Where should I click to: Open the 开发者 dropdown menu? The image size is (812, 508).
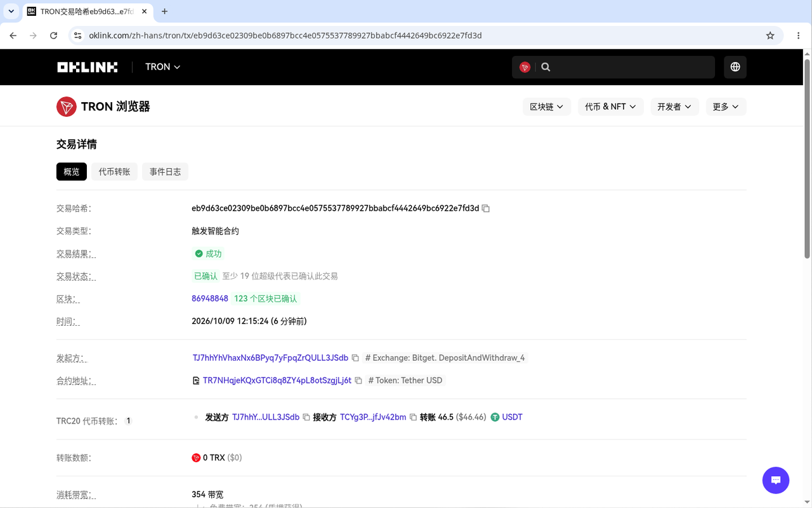point(675,107)
